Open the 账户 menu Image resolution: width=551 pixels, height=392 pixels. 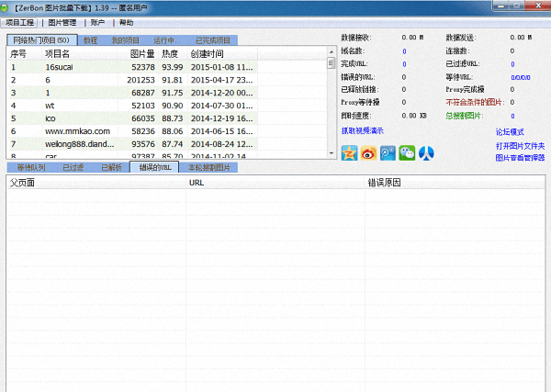click(x=97, y=22)
